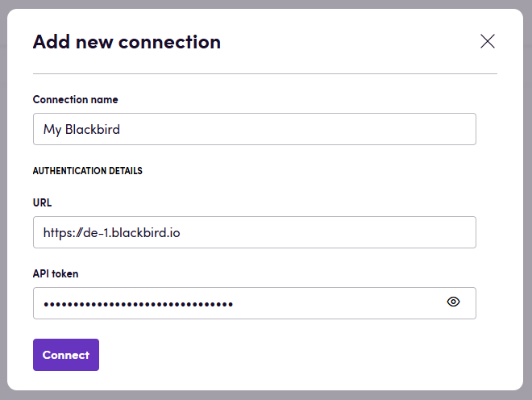Click the "Add new connection" dialog title
Viewport: 532px width, 400px height.
coord(127,42)
